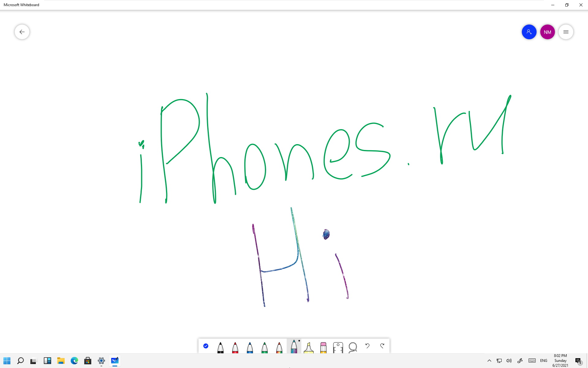Finish inking with the blue checkmark
Viewport: 588px width, 368px height.
click(206, 346)
